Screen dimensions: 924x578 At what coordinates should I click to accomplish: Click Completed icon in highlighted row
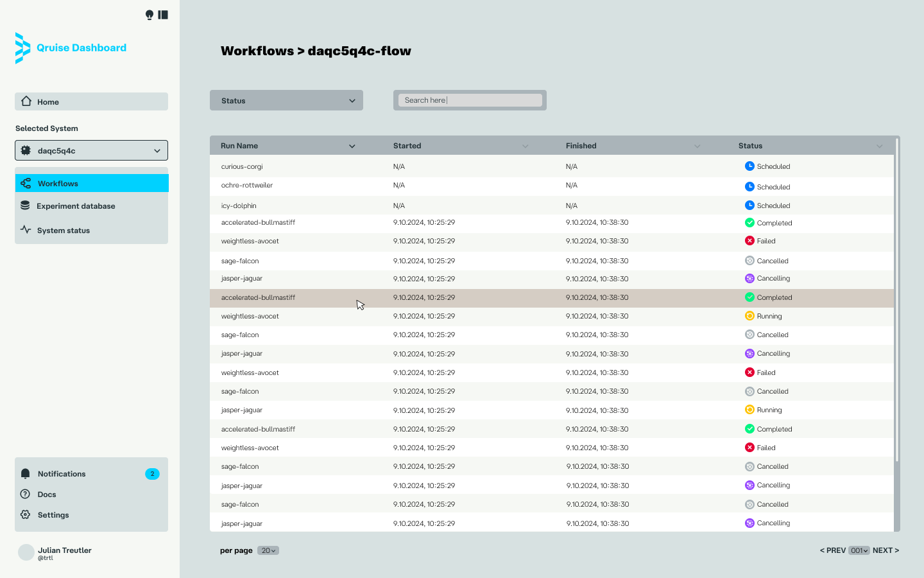(749, 297)
